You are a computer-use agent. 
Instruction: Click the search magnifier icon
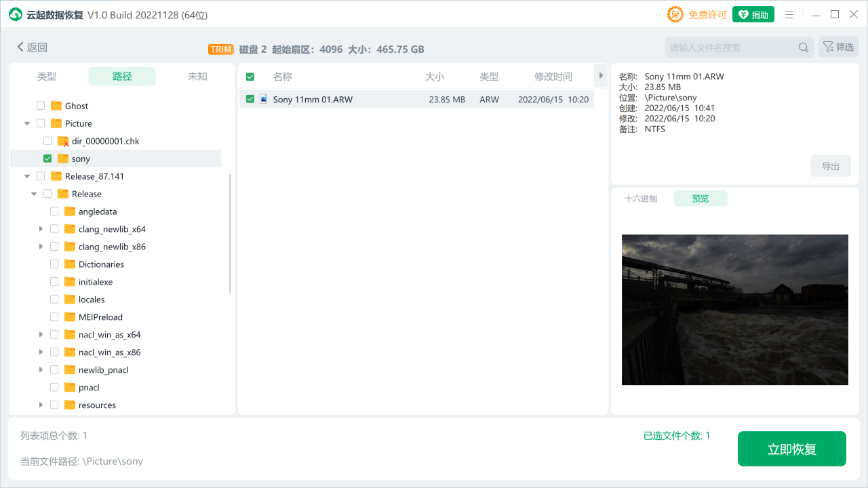(803, 47)
